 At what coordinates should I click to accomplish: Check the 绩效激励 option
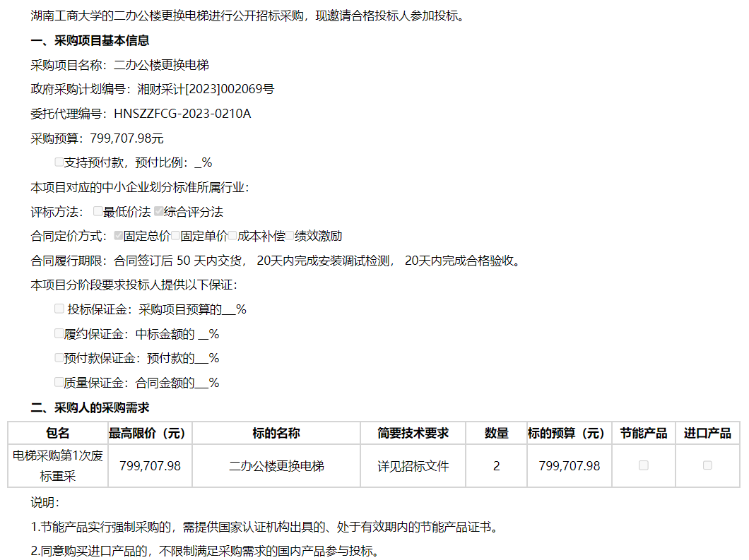[290, 236]
